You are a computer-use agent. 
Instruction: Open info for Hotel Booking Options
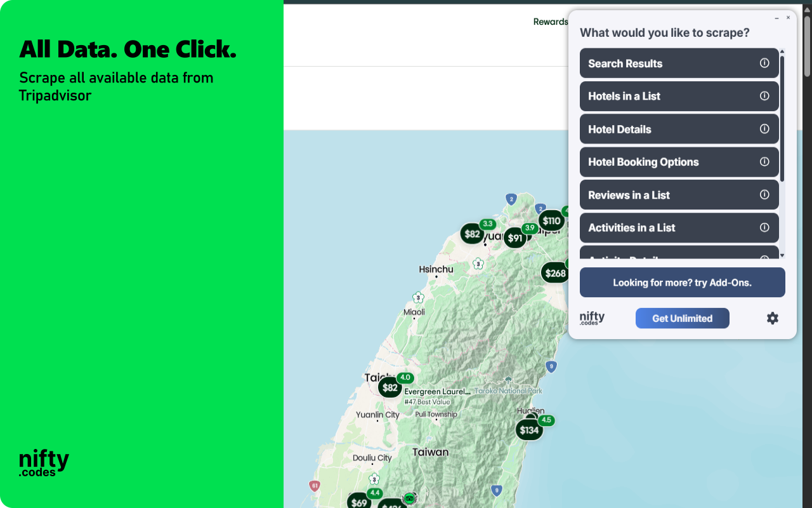[x=766, y=162]
